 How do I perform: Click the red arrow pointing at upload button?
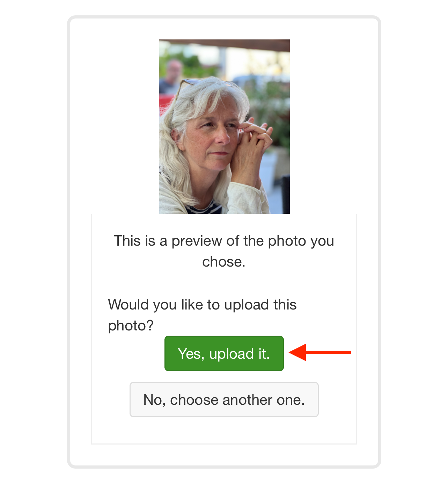point(320,352)
